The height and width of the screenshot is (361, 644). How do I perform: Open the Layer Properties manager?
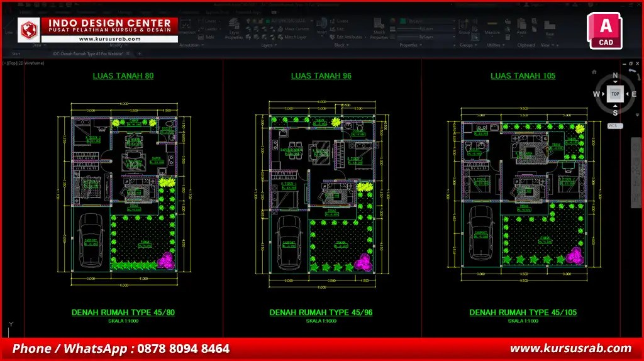pyautogui.click(x=234, y=29)
